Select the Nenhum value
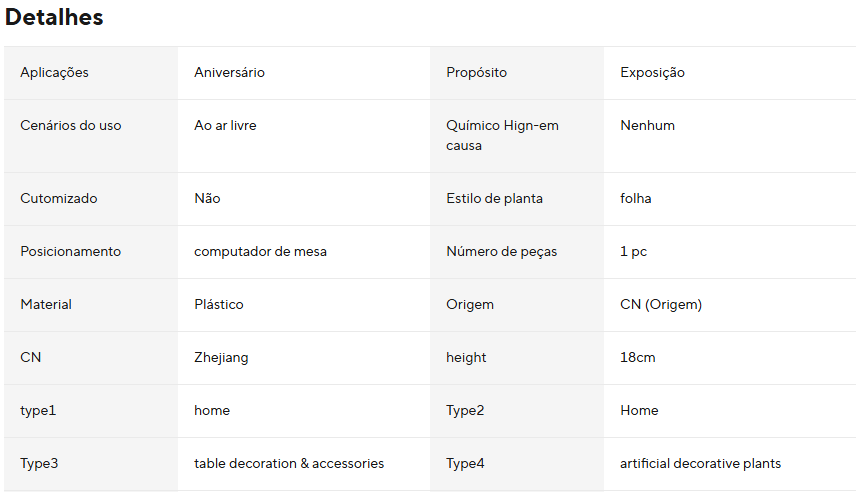Screen dimensions: 856x492 click(x=647, y=126)
